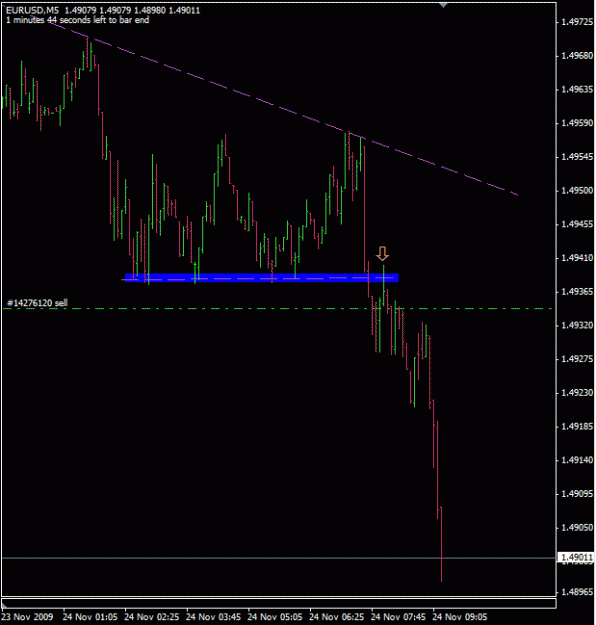596x625 pixels.
Task: Click the horizontal chart scrollbar at bottom
Action: pos(278,603)
